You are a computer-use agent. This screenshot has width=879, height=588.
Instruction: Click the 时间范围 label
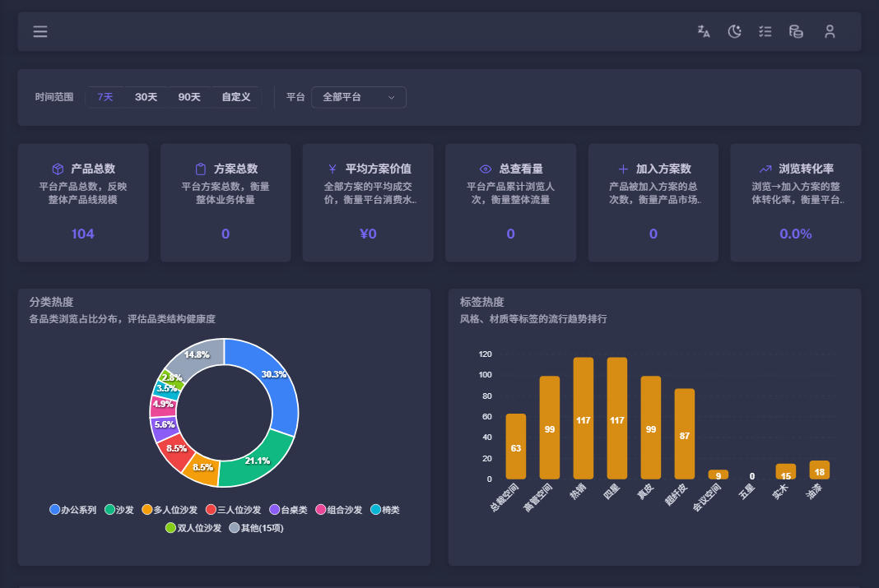[x=54, y=97]
